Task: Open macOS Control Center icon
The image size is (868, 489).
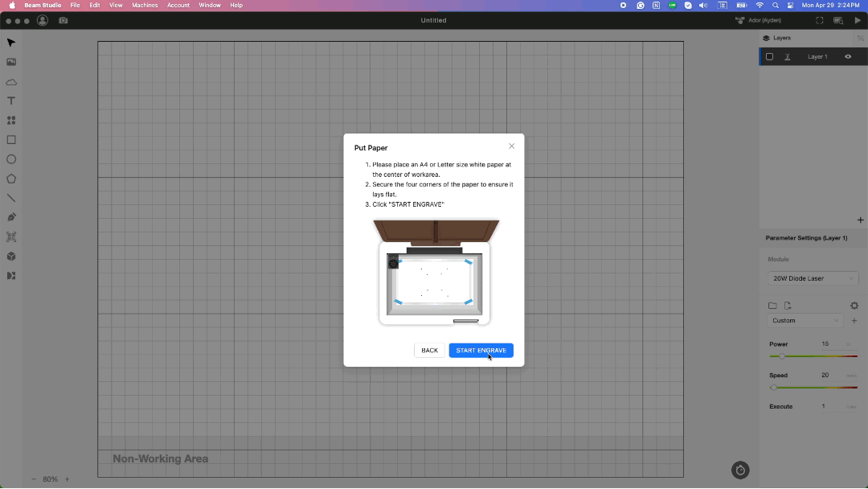Action: (x=791, y=5)
